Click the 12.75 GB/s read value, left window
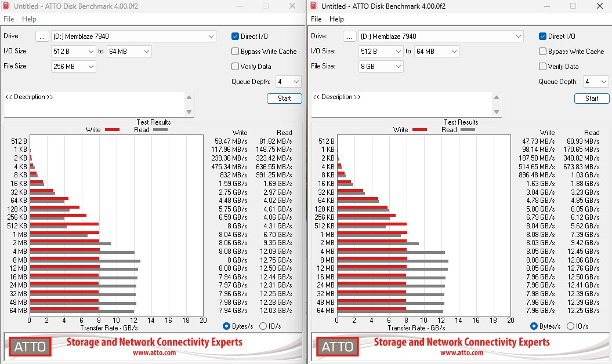This screenshot has height=364, width=612. pos(276,260)
